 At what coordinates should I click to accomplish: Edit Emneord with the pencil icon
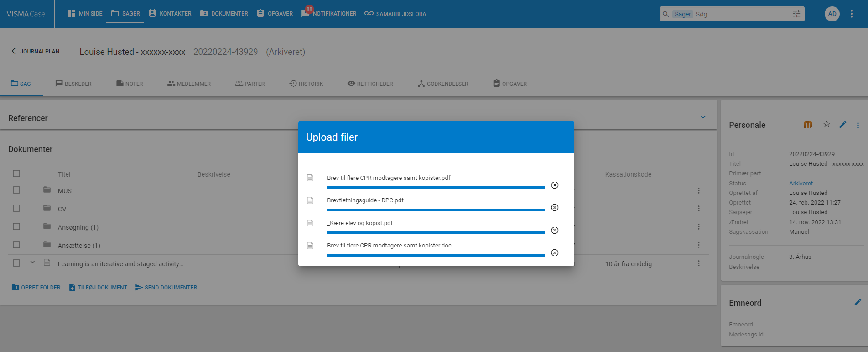tap(858, 302)
